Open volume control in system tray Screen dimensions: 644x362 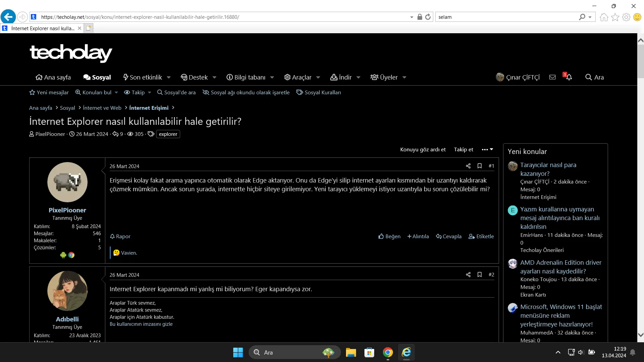581,352
